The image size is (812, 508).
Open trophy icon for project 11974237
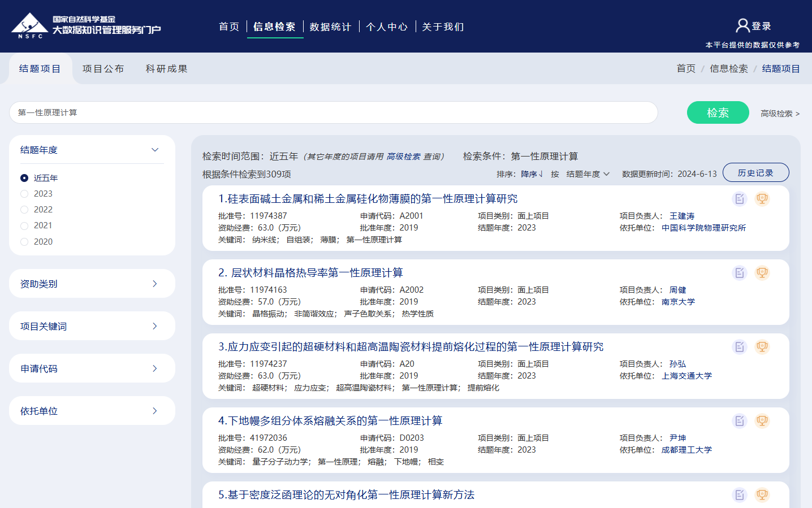(x=762, y=347)
